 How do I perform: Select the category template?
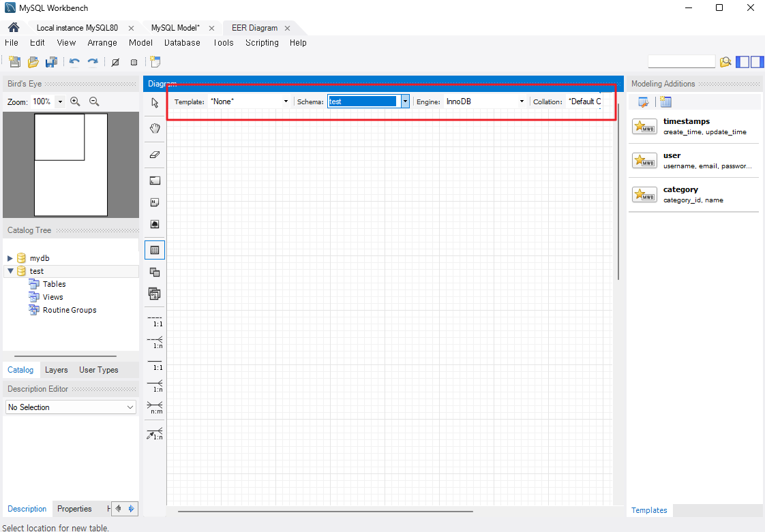coord(693,195)
